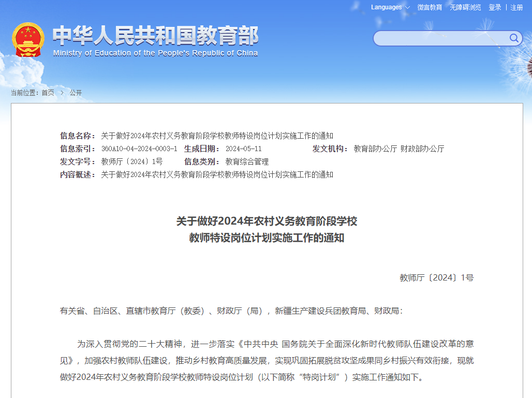Click the English title Ministry of Education
This screenshot has width=532, height=398.
tap(155, 53)
